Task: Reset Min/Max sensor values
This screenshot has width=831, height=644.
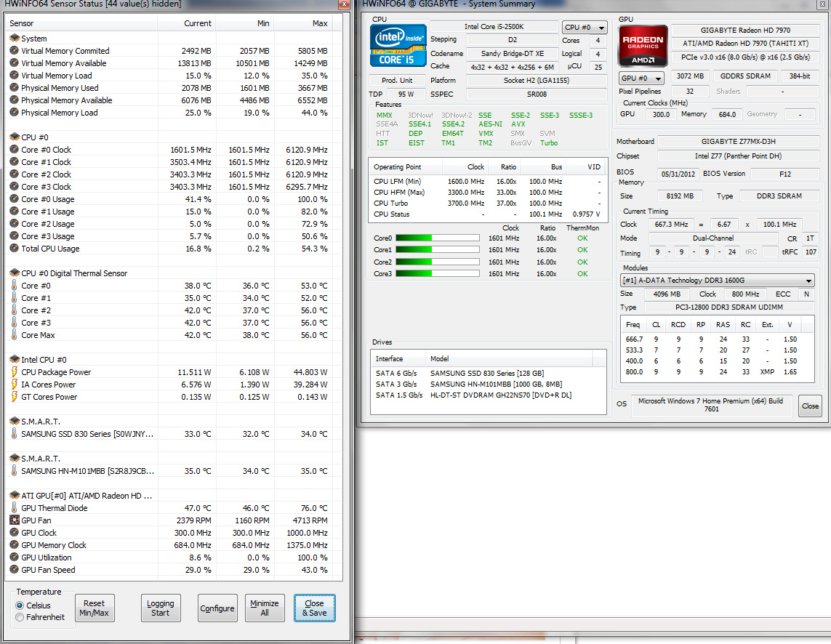Action: click(x=95, y=608)
